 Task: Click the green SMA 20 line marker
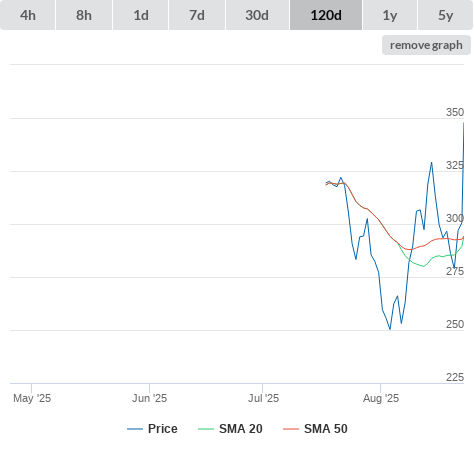click(x=206, y=429)
